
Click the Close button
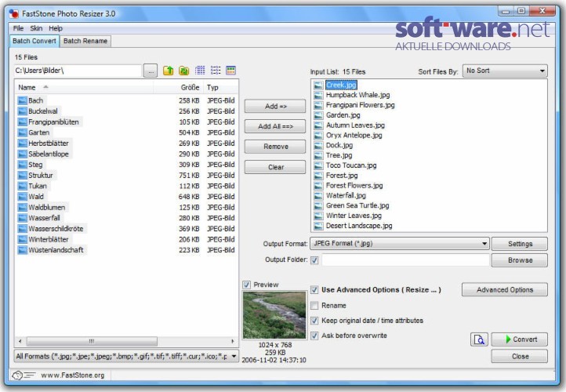[520, 356]
